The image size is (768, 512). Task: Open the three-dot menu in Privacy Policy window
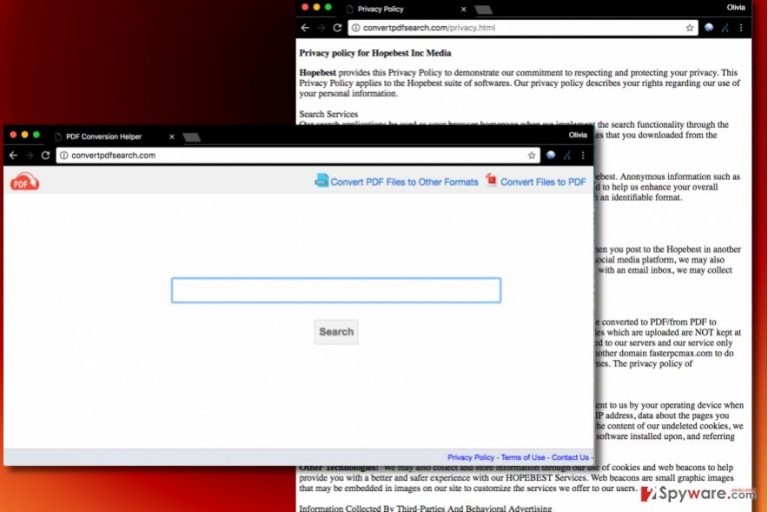click(741, 28)
